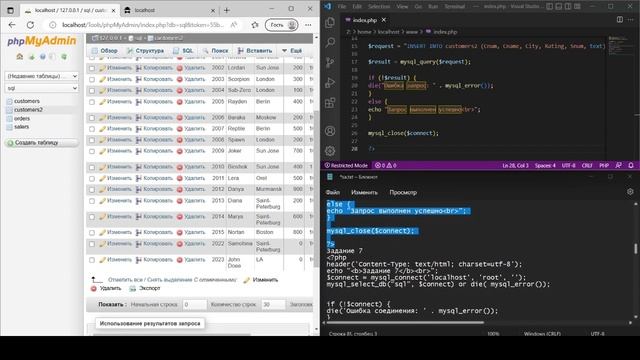Open the VS Code Source Control icon

pyautogui.click(x=330, y=62)
